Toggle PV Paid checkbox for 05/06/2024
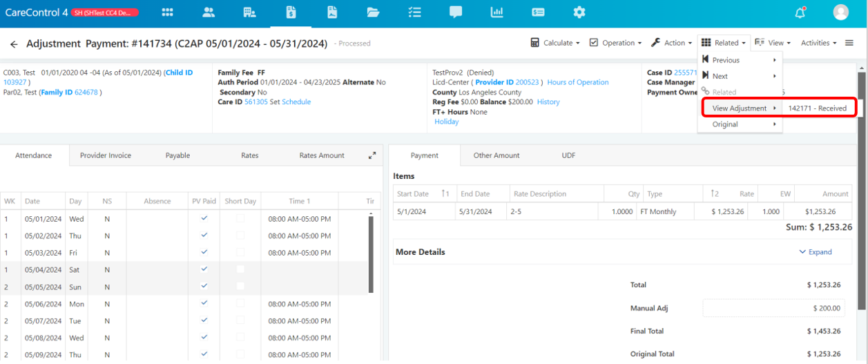The image size is (868, 364). point(204,303)
